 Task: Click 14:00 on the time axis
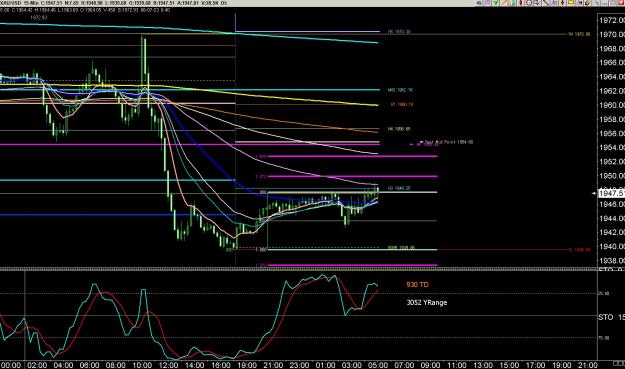[194, 365]
